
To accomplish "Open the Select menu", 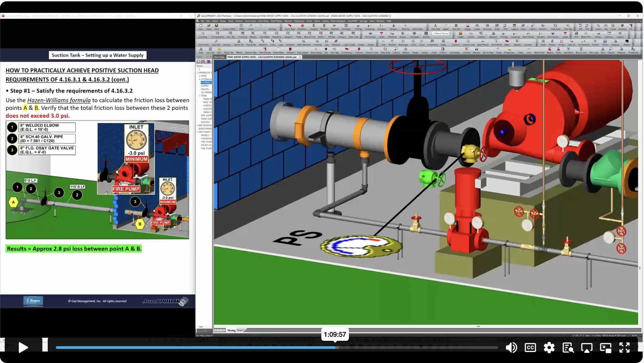I will [x=215, y=21].
